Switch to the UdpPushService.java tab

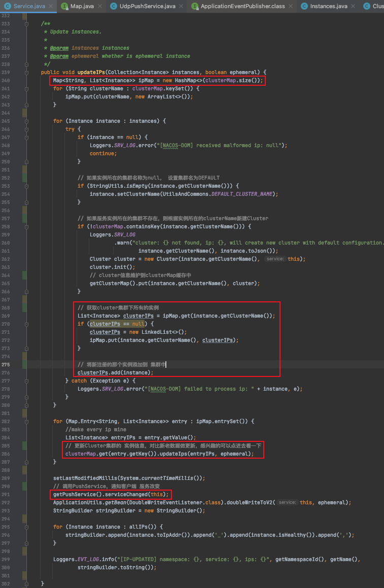point(147,6)
